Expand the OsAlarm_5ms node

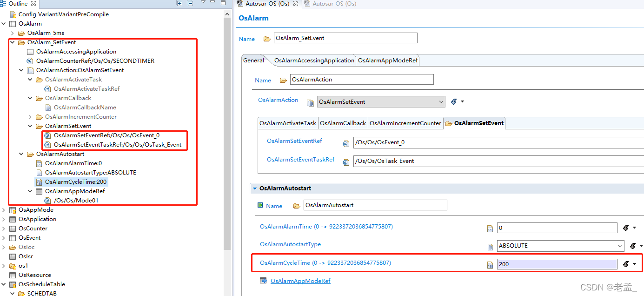point(13,33)
